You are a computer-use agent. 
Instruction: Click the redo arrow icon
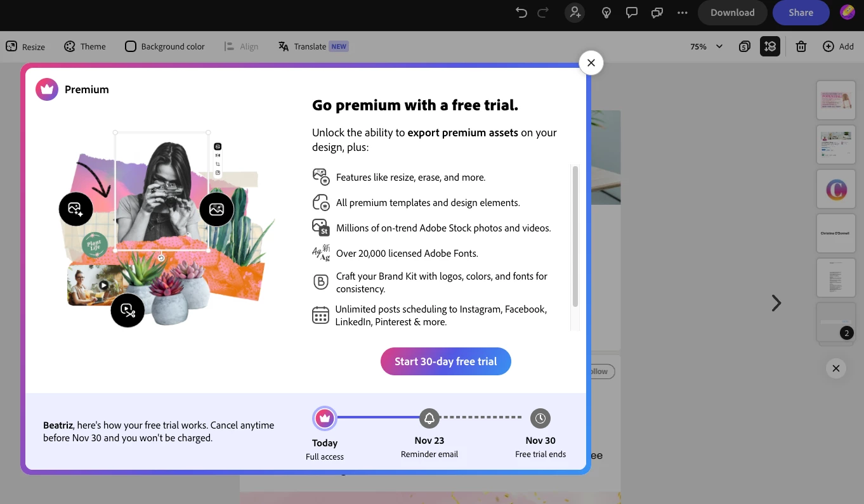pos(543,12)
